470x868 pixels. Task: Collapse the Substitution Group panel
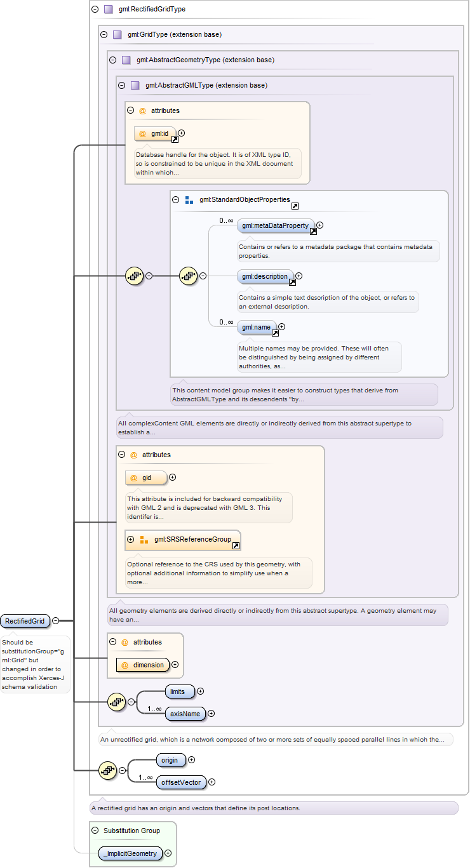(x=95, y=831)
